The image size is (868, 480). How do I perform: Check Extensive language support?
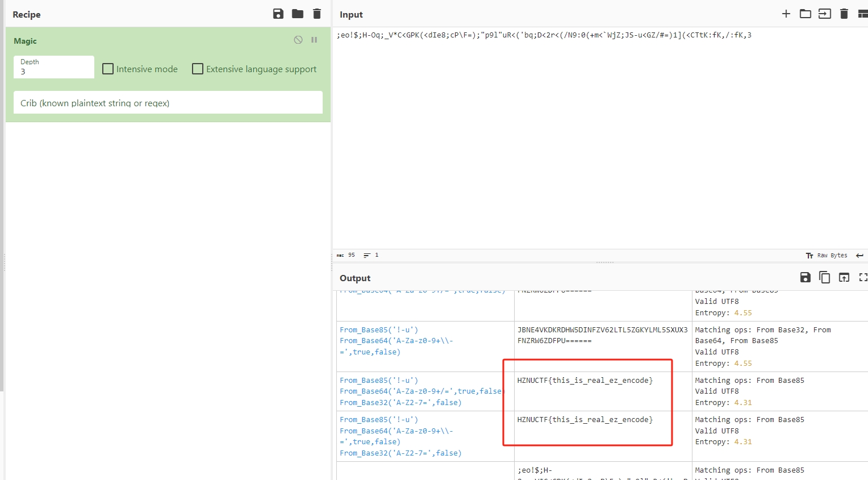198,69
